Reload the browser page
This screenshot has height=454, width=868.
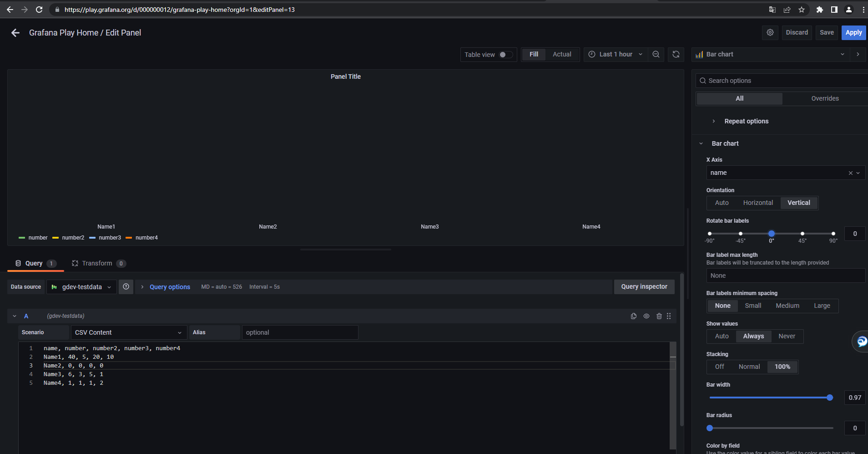click(x=39, y=10)
